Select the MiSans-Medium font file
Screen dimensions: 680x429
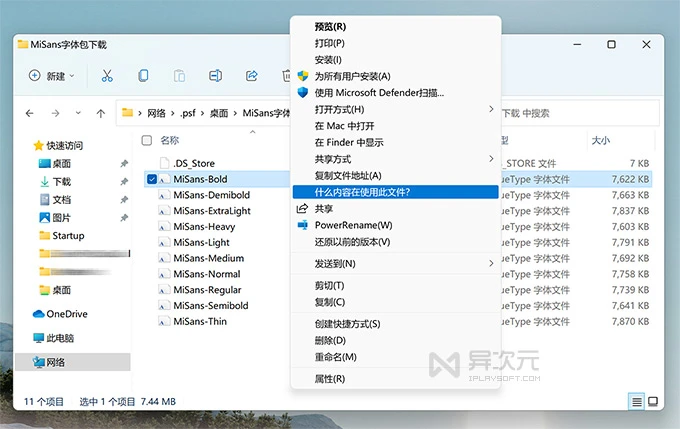209,258
